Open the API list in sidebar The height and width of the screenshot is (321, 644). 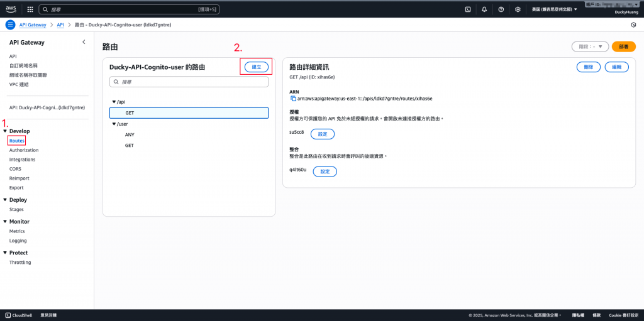coord(13,57)
